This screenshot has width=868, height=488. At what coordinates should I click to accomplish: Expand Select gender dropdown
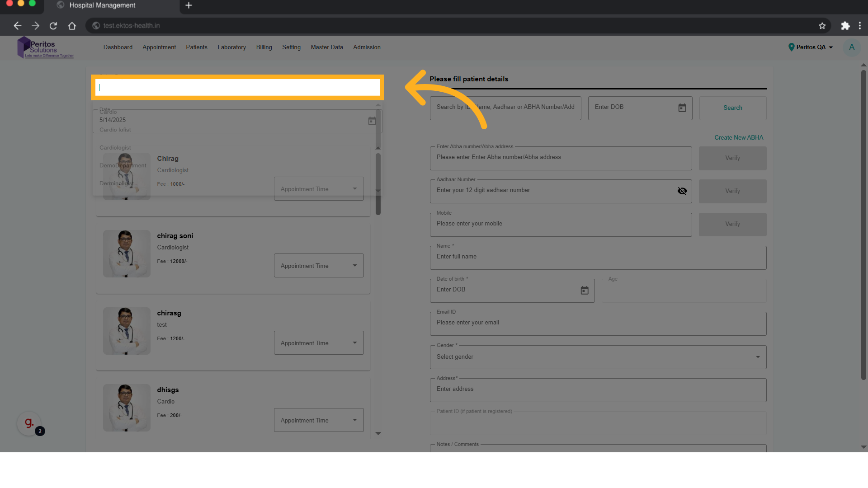[x=598, y=357]
